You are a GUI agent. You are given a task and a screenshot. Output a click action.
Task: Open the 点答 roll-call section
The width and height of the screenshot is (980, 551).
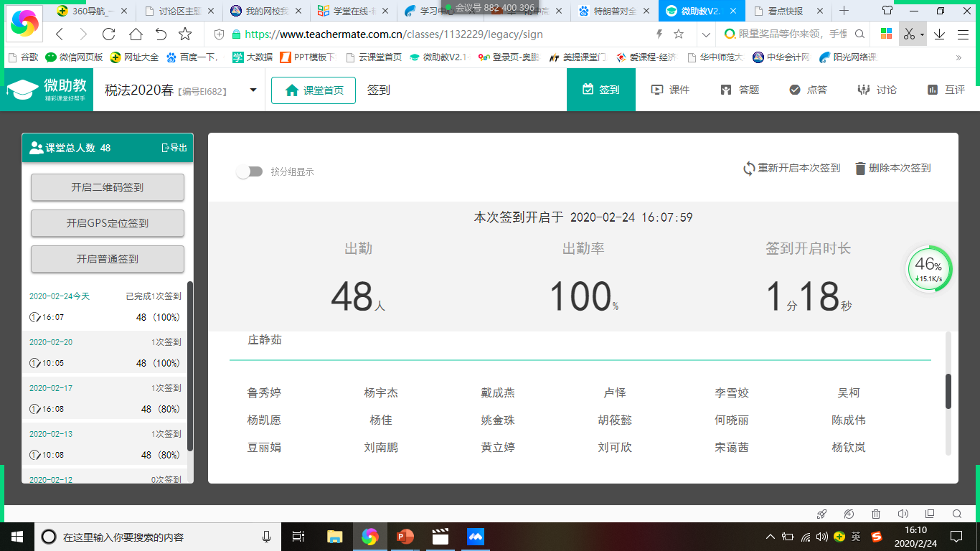point(808,90)
